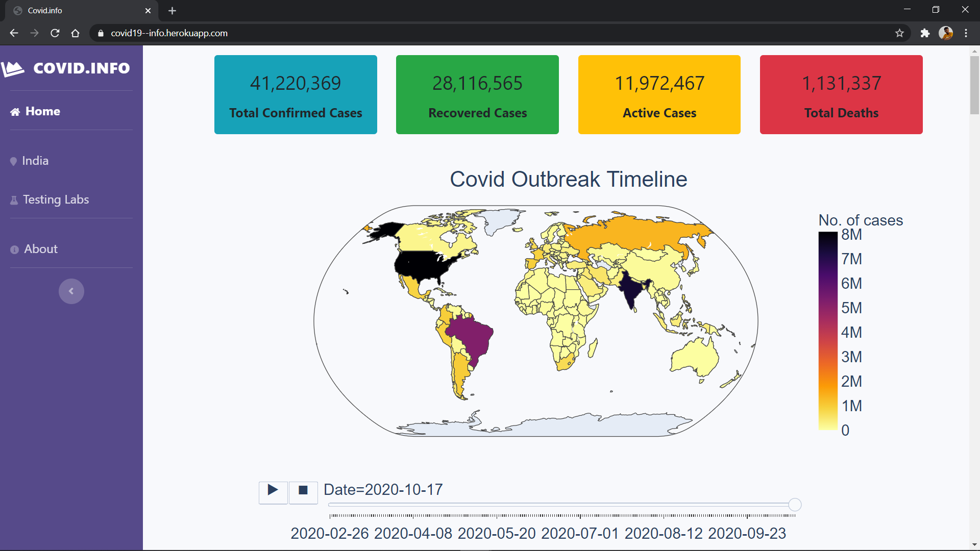
Task: Click the COVID.INFO logo icon
Action: pos(13,68)
